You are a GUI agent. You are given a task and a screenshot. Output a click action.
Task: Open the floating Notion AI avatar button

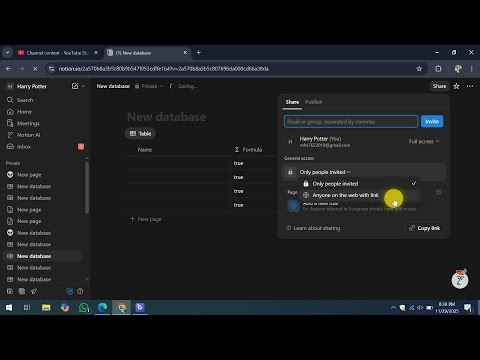pyautogui.click(x=460, y=279)
